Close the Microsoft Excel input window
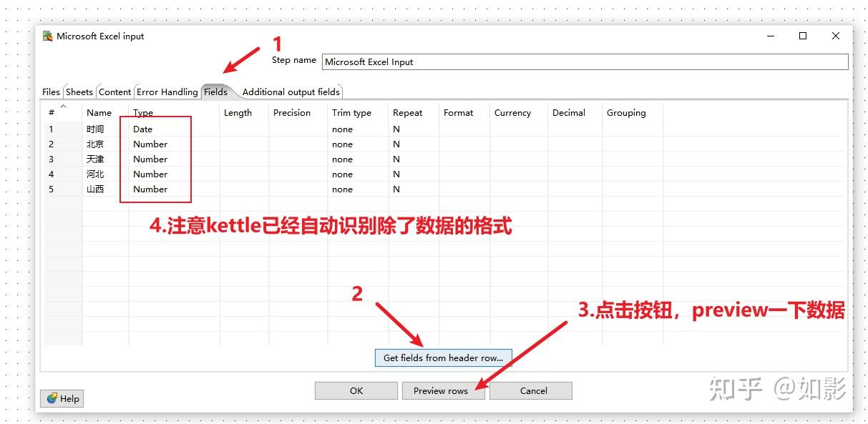Image resolution: width=868 pixels, height=424 pixels. pyautogui.click(x=835, y=36)
